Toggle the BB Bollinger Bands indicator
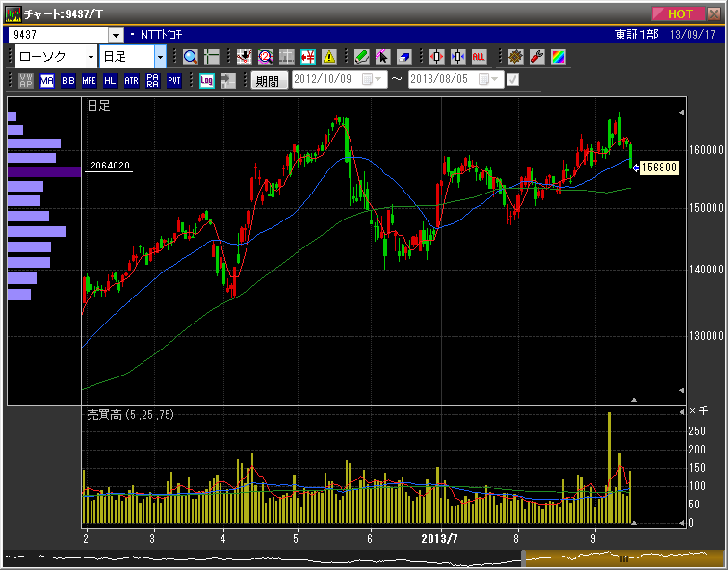728x570 pixels. [x=67, y=81]
